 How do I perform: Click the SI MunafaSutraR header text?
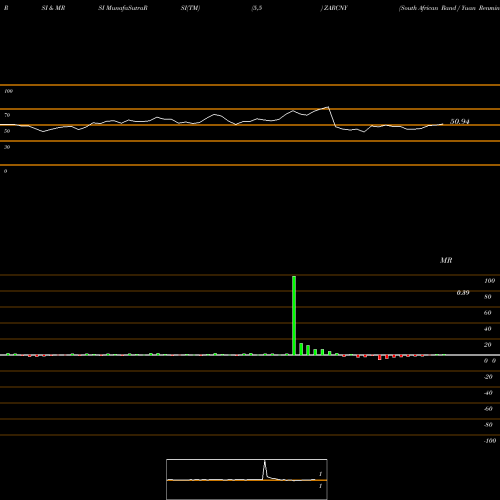coord(123,8)
